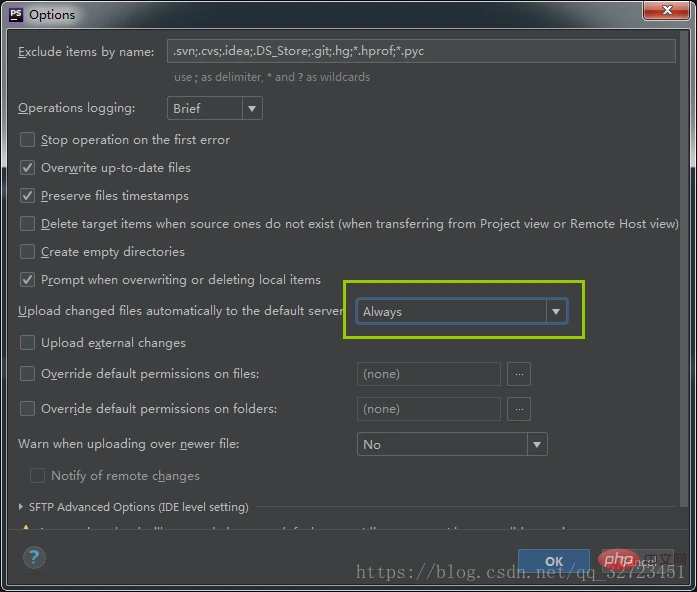Check Override default permissions on folders
Screen dimensions: 697x592
coord(28,409)
